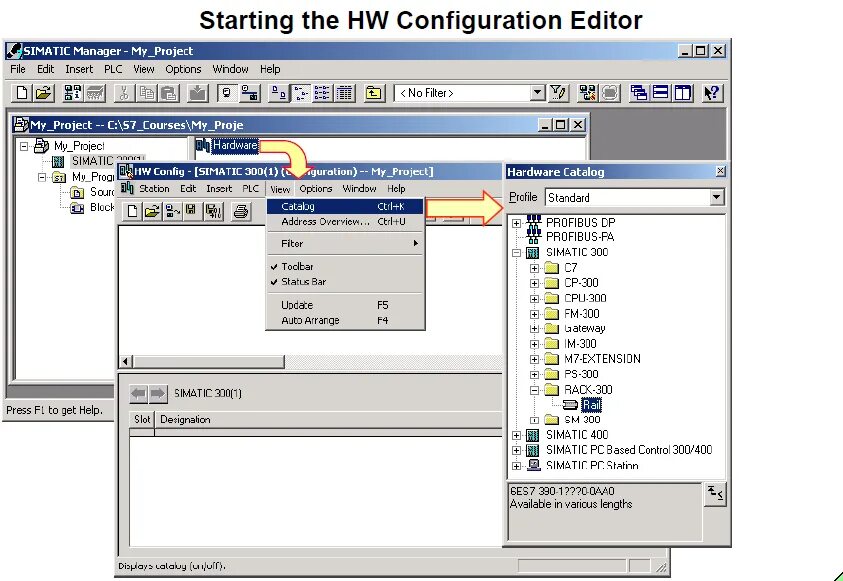Open PLC menu in SIMATIC Manager
The image size is (843, 581).
[x=113, y=69]
